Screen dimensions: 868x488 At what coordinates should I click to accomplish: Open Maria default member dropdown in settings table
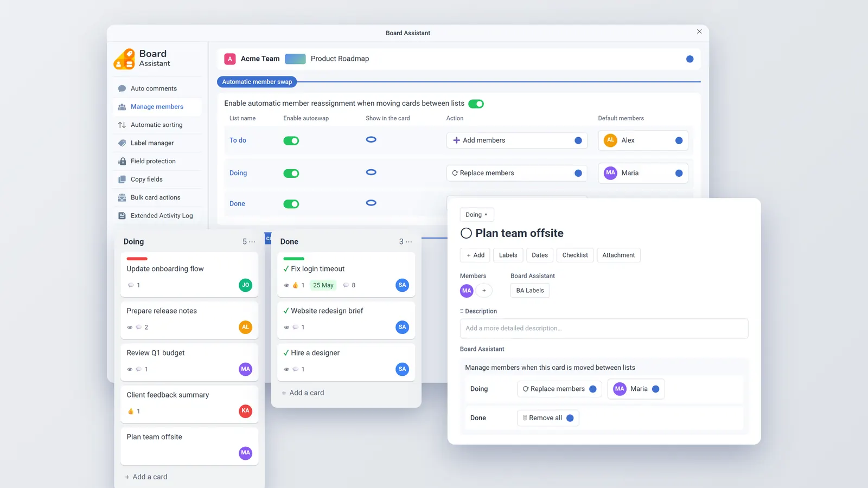(x=643, y=173)
